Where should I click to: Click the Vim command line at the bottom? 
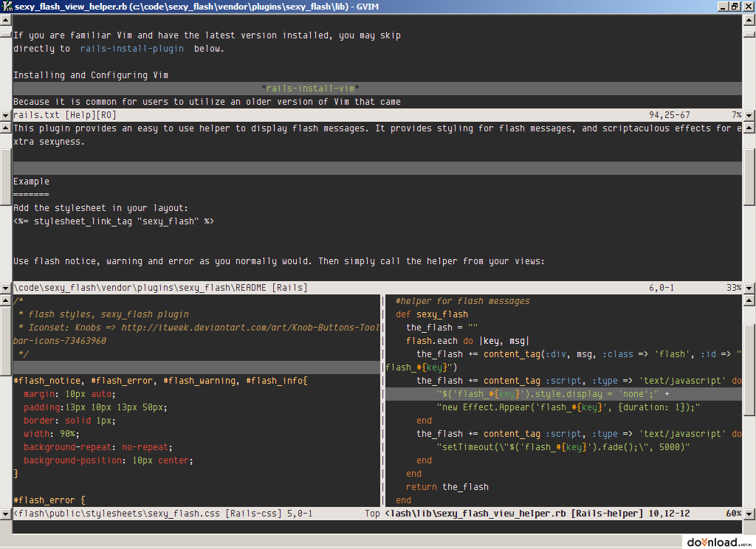tap(377, 527)
